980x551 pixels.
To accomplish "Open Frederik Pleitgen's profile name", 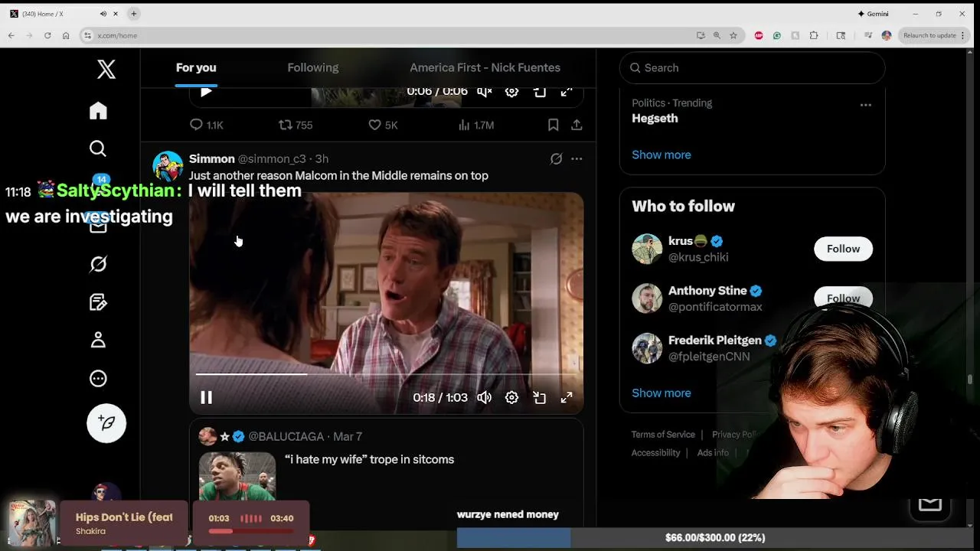I will (714, 340).
